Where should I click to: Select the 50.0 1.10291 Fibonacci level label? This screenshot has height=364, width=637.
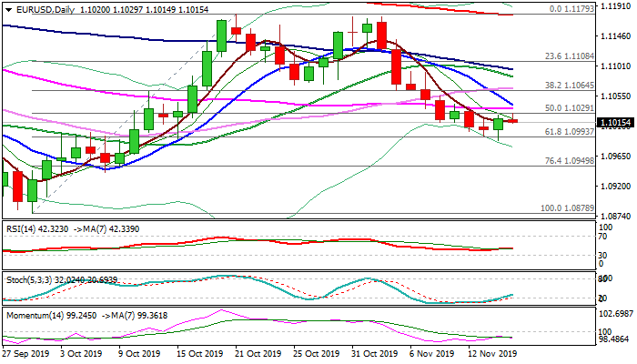[570, 108]
